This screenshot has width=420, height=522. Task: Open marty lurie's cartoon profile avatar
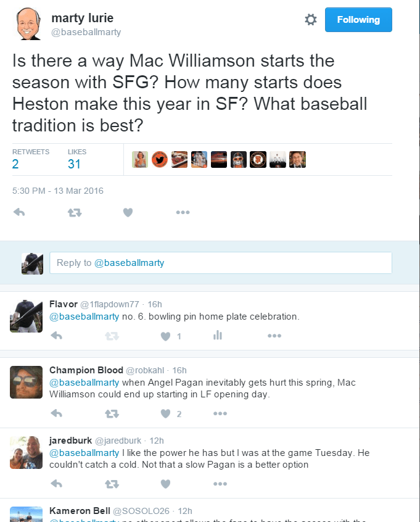(x=28, y=24)
